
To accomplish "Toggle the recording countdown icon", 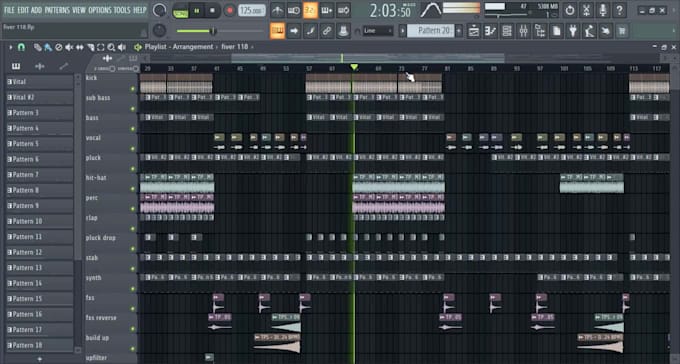I will coord(310,10).
